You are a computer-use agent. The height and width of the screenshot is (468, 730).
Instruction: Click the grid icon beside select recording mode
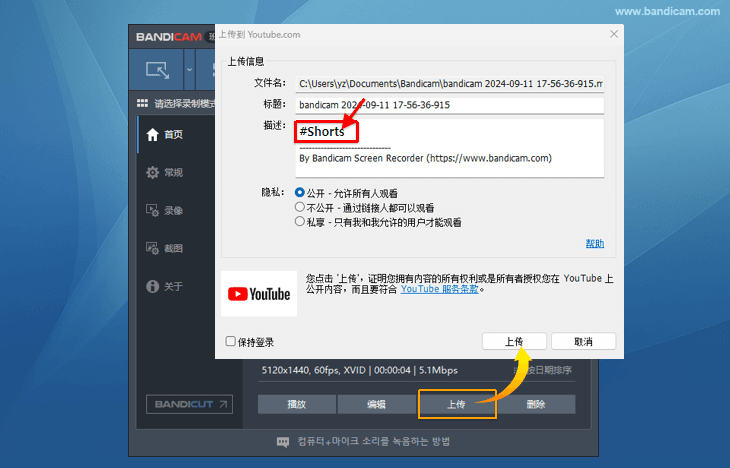pos(143,104)
